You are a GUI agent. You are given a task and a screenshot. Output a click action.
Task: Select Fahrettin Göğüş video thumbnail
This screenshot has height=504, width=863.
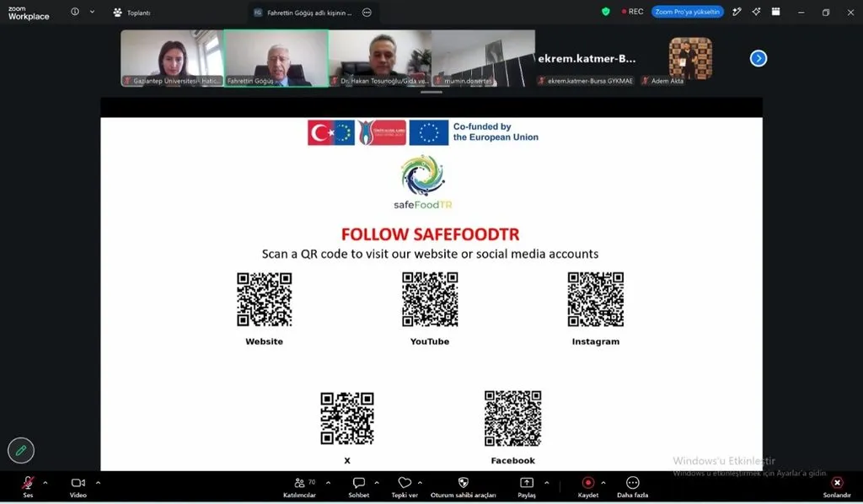click(x=276, y=58)
